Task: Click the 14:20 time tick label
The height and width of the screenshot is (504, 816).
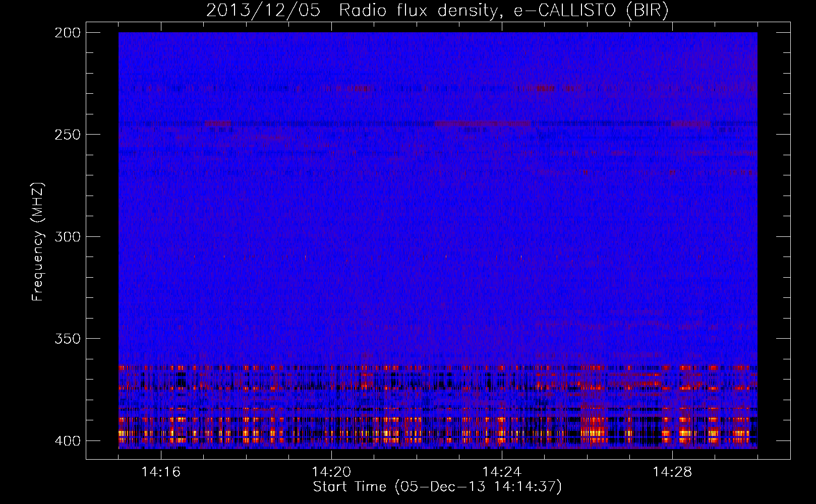Action: pos(331,472)
